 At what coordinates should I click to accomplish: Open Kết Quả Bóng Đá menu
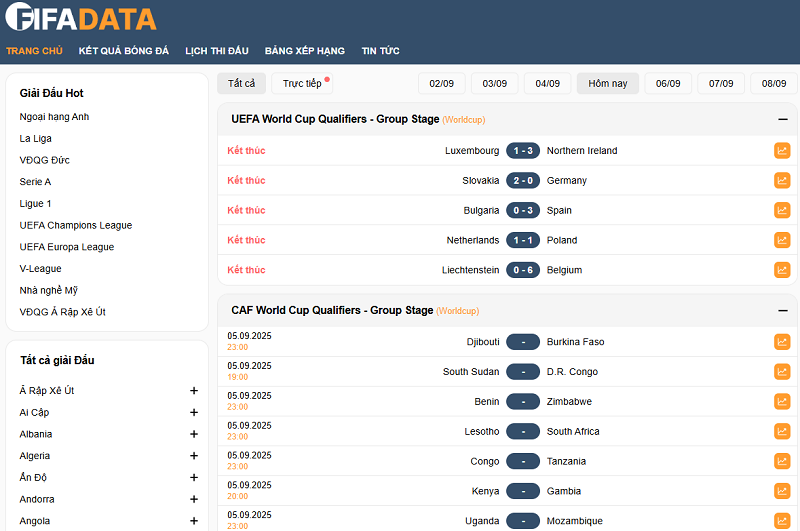click(x=123, y=51)
